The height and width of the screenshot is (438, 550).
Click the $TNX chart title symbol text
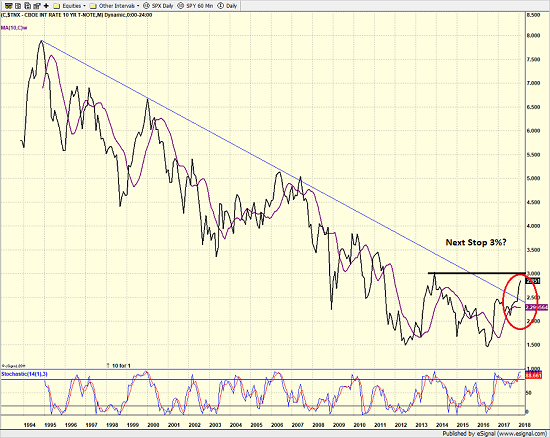(77, 15)
